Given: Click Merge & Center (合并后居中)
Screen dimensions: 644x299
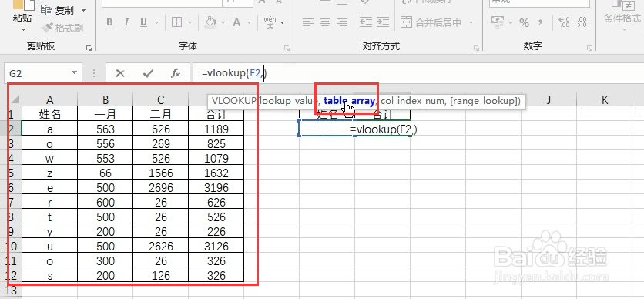Looking at the screenshot, I should tap(431, 22).
